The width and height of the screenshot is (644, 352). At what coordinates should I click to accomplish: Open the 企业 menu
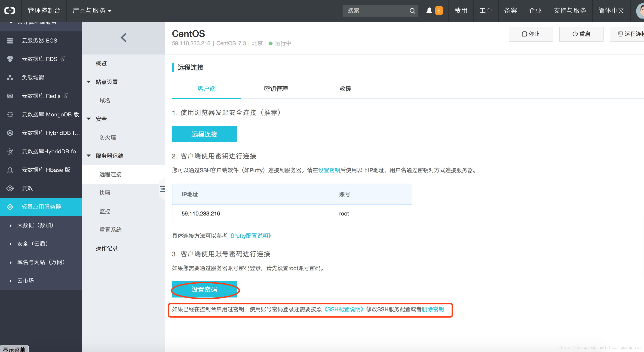click(x=535, y=11)
